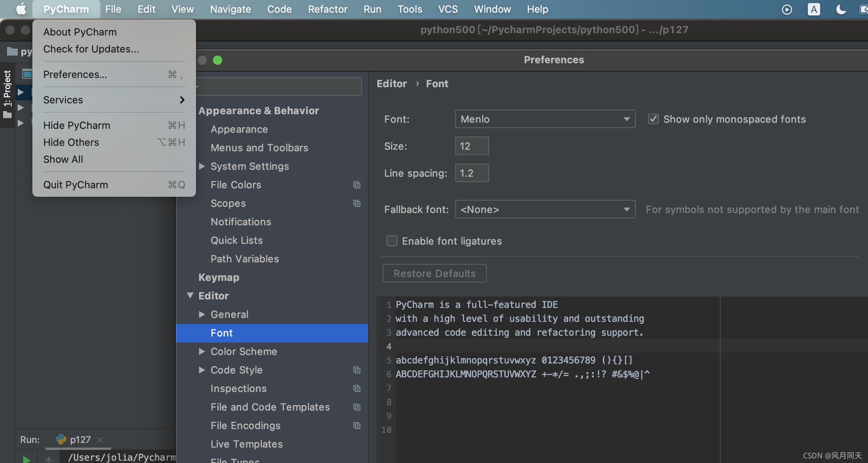Click the project folder icon in navigation bar
The image size is (868, 463).
[12, 51]
